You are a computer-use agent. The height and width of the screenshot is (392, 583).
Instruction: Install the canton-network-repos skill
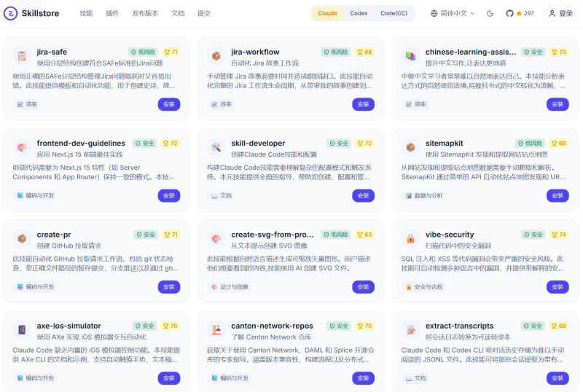pyautogui.click(x=363, y=378)
